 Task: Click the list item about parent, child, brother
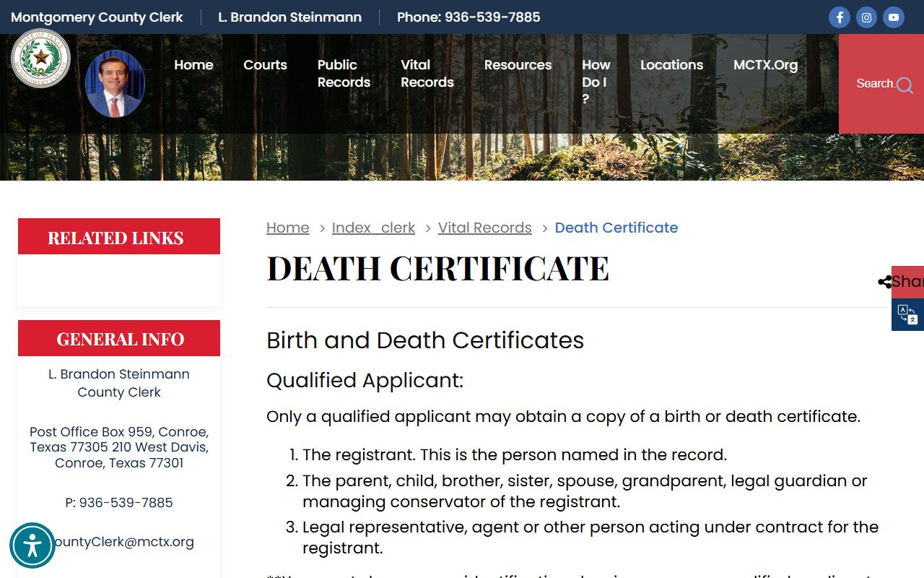click(585, 491)
